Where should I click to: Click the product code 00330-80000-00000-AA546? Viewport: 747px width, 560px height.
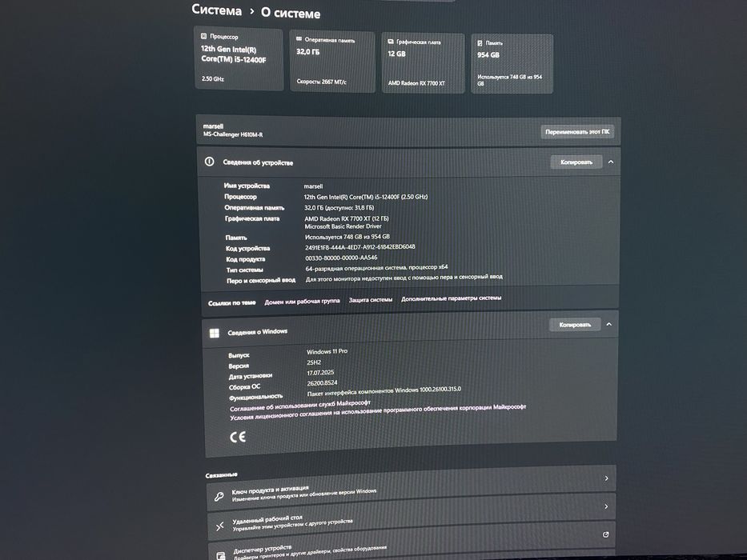click(x=341, y=258)
